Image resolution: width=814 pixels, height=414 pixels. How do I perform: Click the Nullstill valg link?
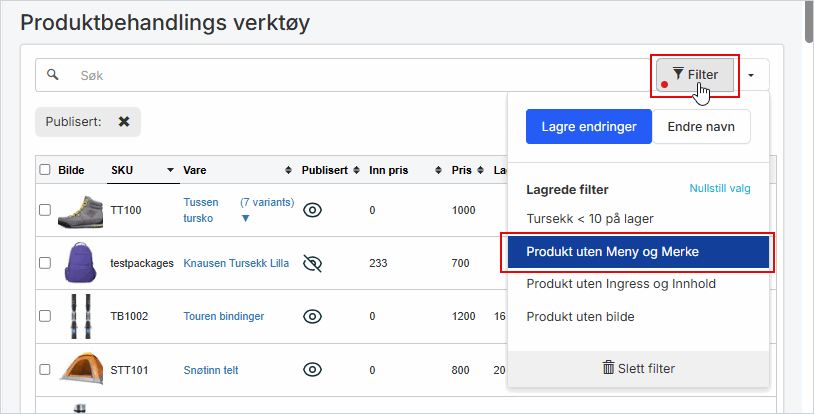tap(719, 189)
